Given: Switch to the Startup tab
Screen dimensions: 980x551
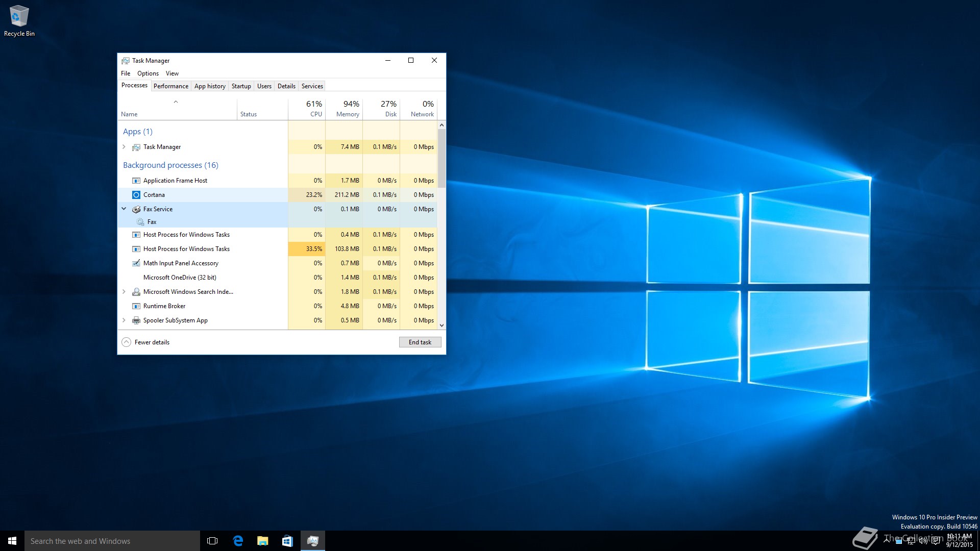Looking at the screenshot, I should click(x=241, y=86).
